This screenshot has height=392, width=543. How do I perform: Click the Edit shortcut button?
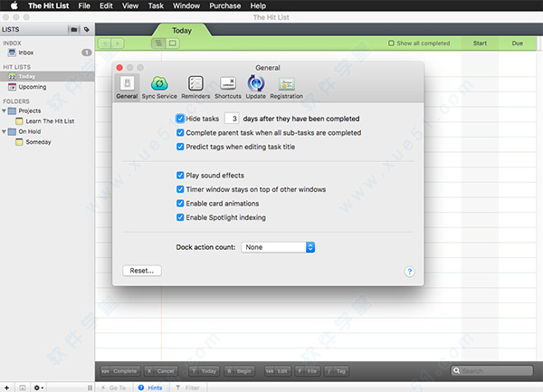[x=278, y=371]
